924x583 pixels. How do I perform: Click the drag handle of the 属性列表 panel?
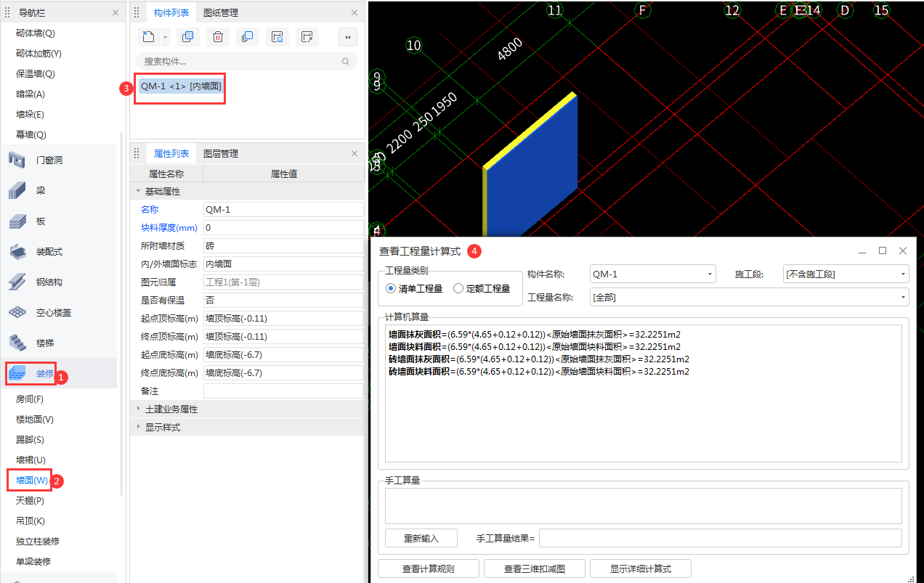click(137, 154)
